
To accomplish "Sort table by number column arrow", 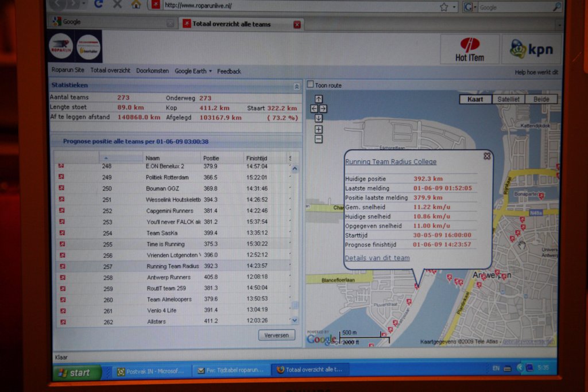I will coord(106,158).
